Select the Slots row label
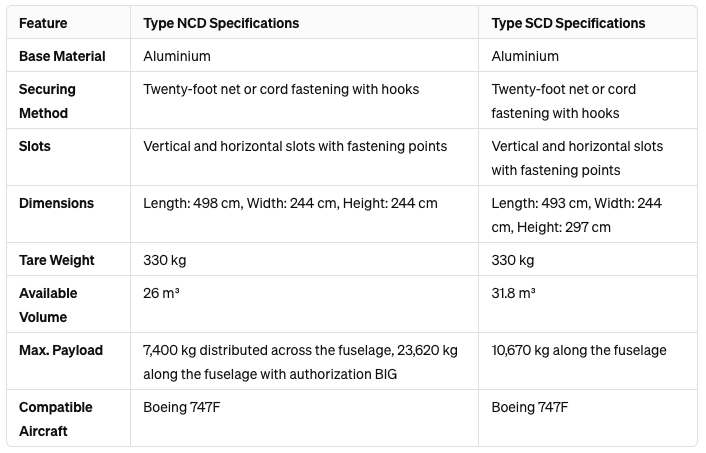This screenshot has width=706, height=453. [x=35, y=146]
